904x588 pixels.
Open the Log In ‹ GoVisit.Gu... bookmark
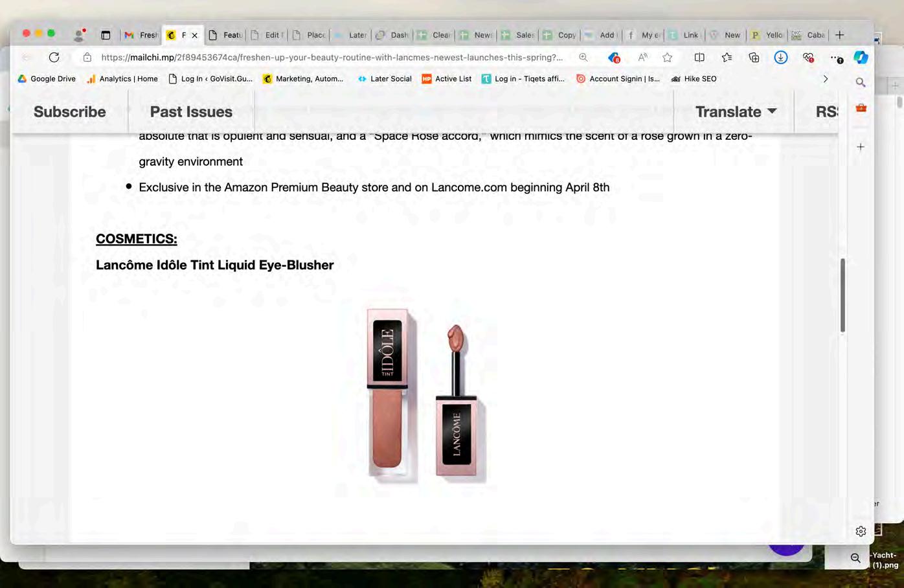click(x=210, y=79)
